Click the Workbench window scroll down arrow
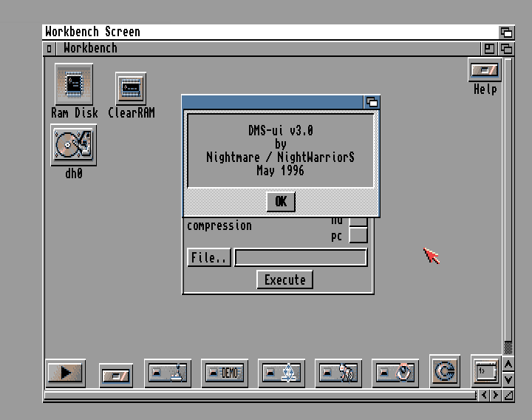The width and height of the screenshot is (532, 420). tap(508, 379)
